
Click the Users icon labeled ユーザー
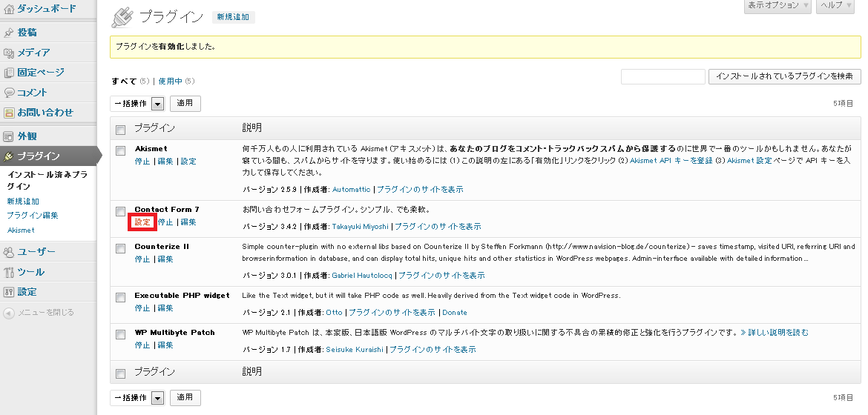click(9, 252)
